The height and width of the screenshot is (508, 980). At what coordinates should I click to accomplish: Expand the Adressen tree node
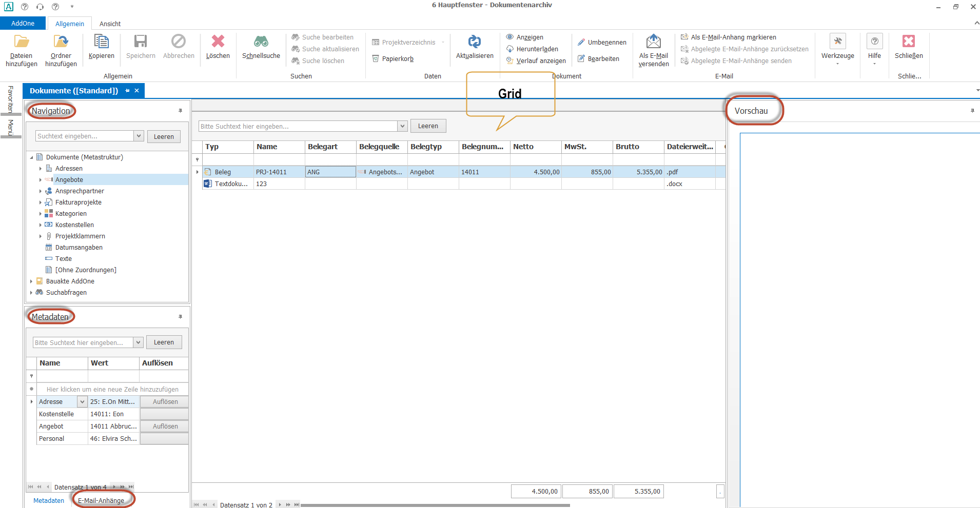41,169
